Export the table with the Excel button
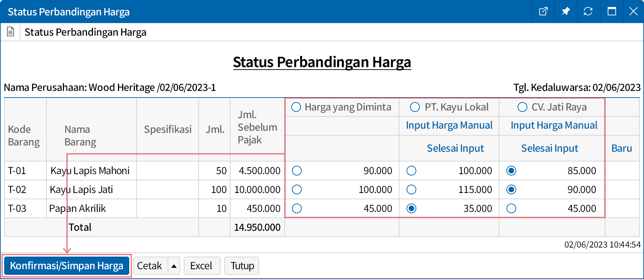The height and width of the screenshot is (279, 644). coord(202,266)
